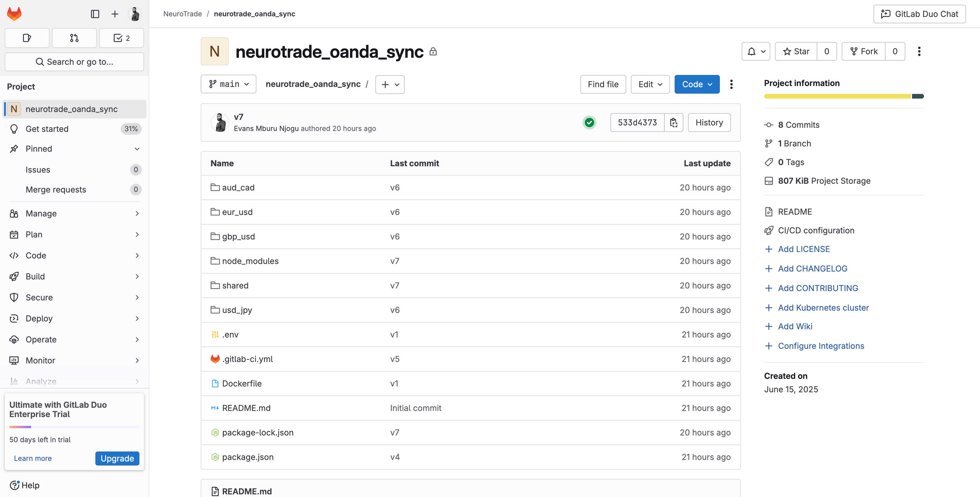The image size is (980, 497).
Task: Click the Search or go to field
Action: pos(74,62)
